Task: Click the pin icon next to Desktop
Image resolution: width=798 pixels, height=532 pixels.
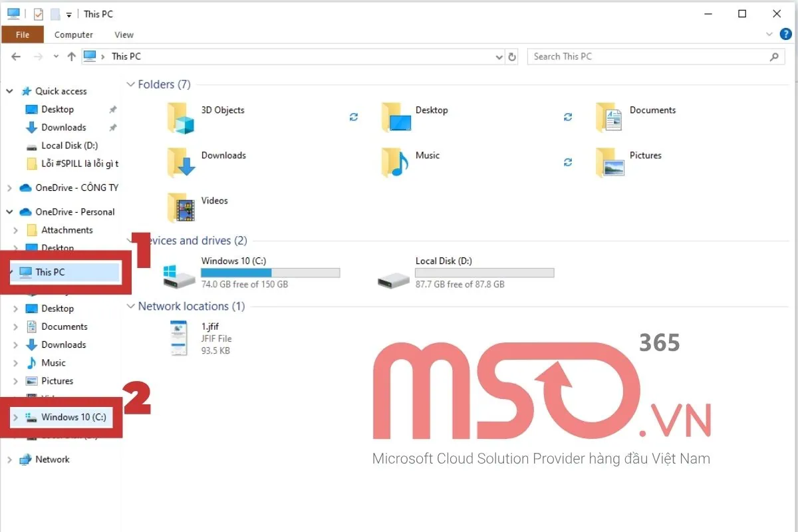Action: (113, 109)
